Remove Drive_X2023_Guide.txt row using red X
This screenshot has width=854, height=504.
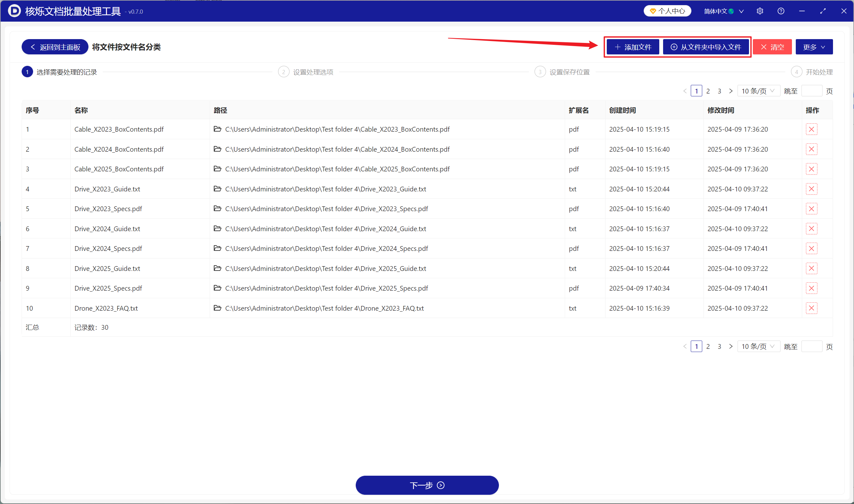[x=811, y=189]
